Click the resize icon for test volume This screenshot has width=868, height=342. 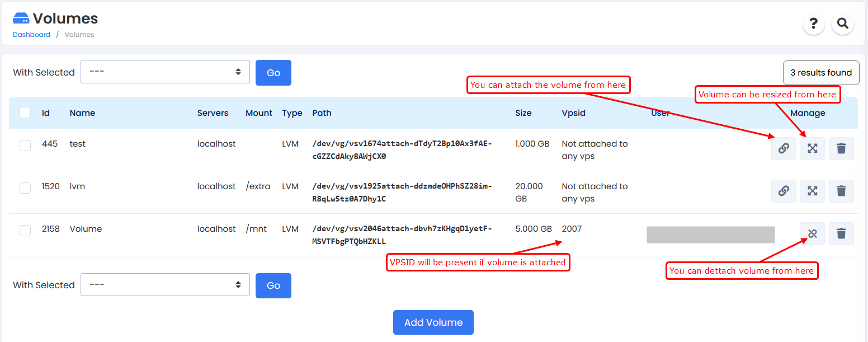pyautogui.click(x=812, y=148)
